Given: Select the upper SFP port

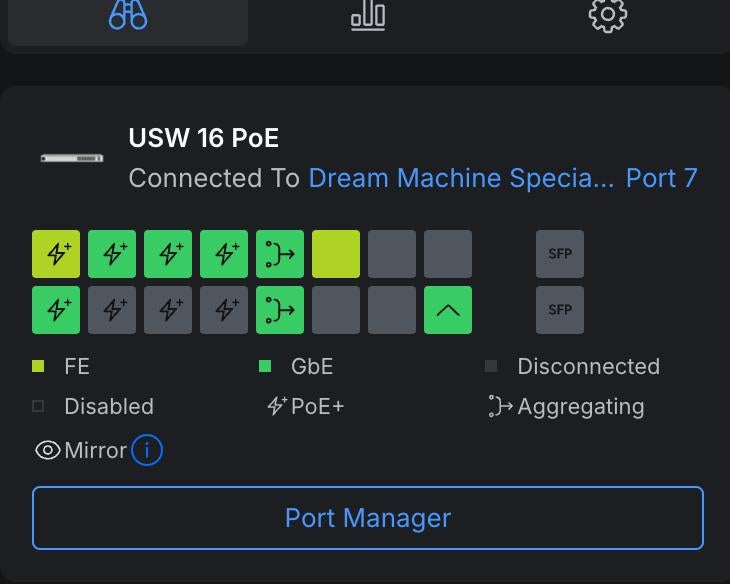Looking at the screenshot, I should [560, 254].
